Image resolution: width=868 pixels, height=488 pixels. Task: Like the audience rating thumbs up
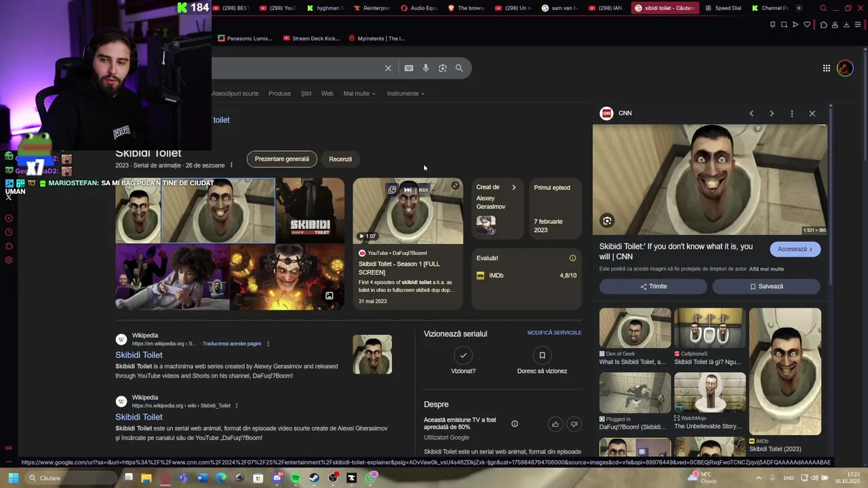[x=555, y=424]
